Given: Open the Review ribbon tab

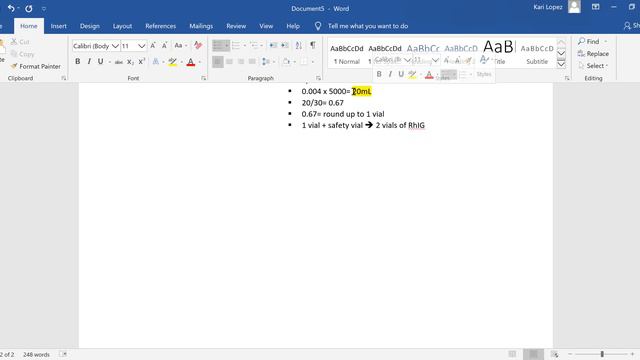Looking at the screenshot, I should coord(236,26).
